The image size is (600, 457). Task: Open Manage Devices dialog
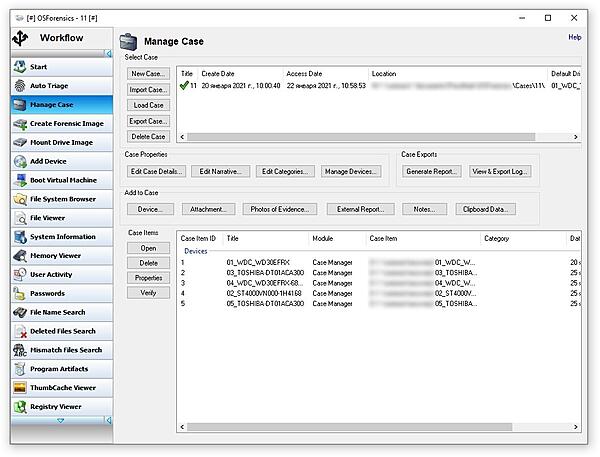[x=351, y=171]
